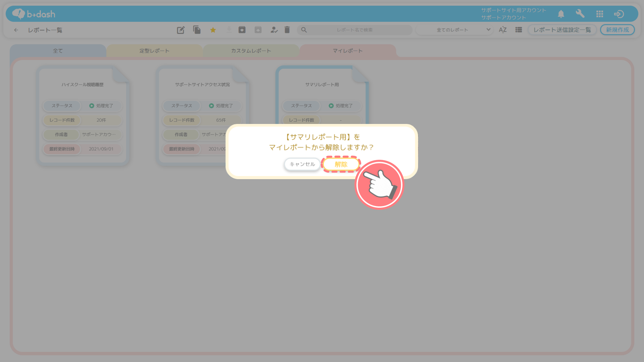Click the unarchive box icon
The image size is (644, 362).
258,30
